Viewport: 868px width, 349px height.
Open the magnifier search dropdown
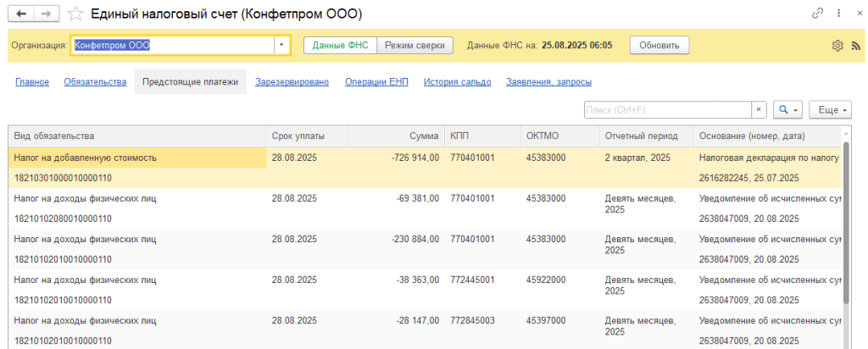click(x=787, y=110)
